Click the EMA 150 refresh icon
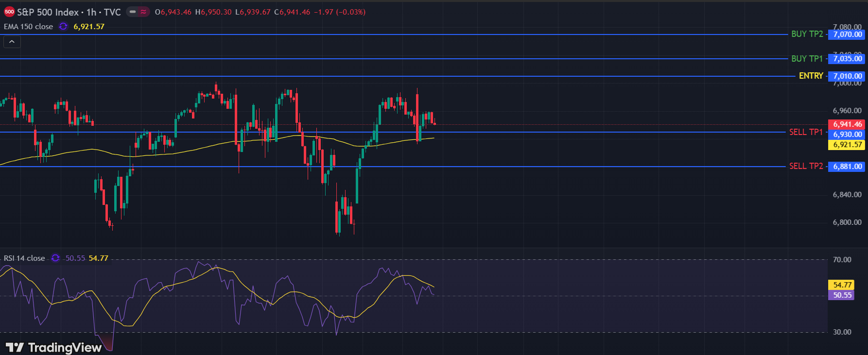The width and height of the screenshot is (868, 355). tap(63, 27)
